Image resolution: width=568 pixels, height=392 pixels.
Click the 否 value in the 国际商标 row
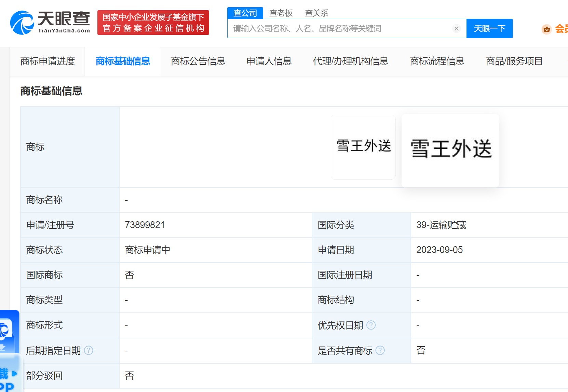point(130,275)
